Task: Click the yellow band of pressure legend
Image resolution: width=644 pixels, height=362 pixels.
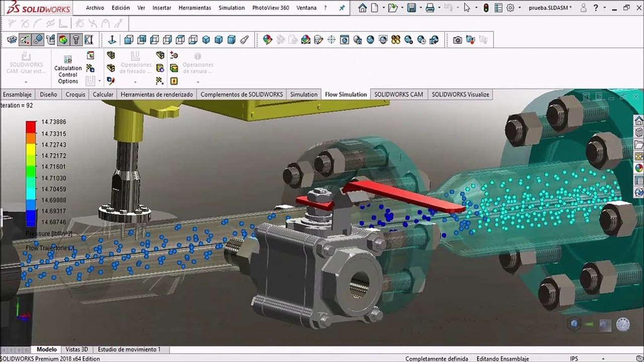Action: point(31,149)
